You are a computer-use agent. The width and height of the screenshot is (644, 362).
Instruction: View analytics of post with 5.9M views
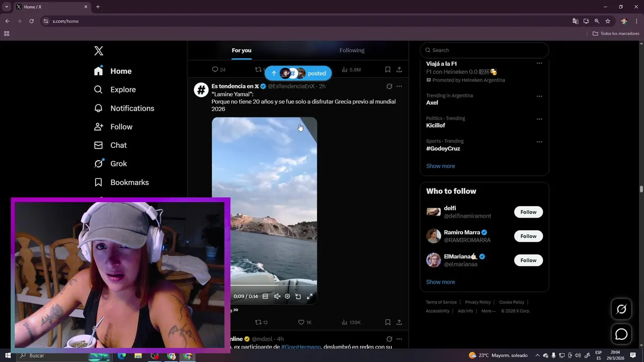351,69
